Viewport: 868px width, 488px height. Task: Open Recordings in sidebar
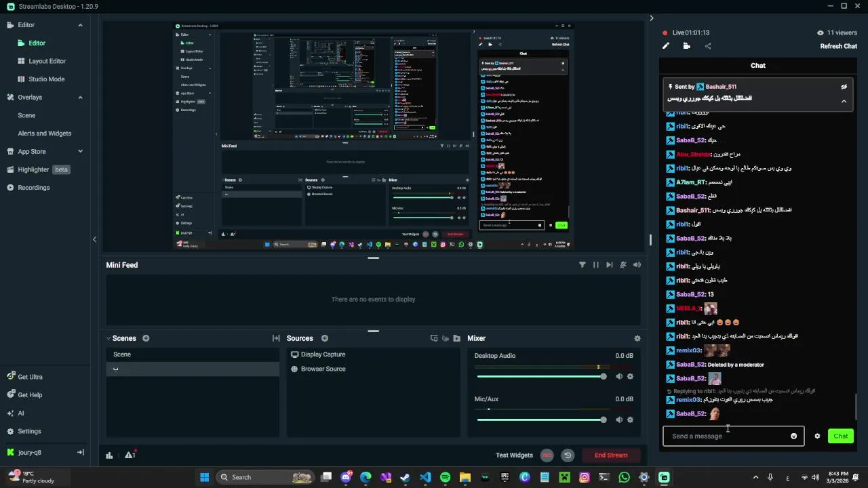(34, 188)
